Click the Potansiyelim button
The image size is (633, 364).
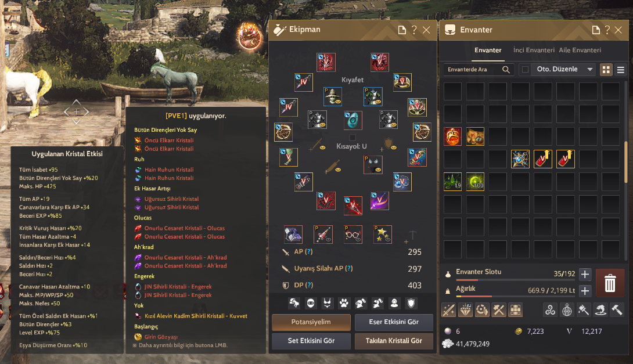pyautogui.click(x=311, y=322)
